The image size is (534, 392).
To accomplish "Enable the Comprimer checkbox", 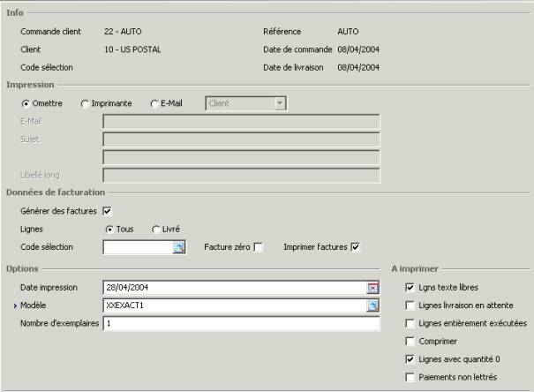I will pyautogui.click(x=410, y=341).
